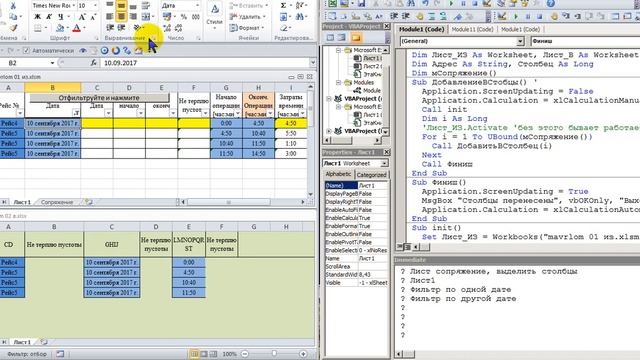Toggle center horizontal alignment
Screen dimensions: 640x360
pyautogui.click(x=121, y=17)
